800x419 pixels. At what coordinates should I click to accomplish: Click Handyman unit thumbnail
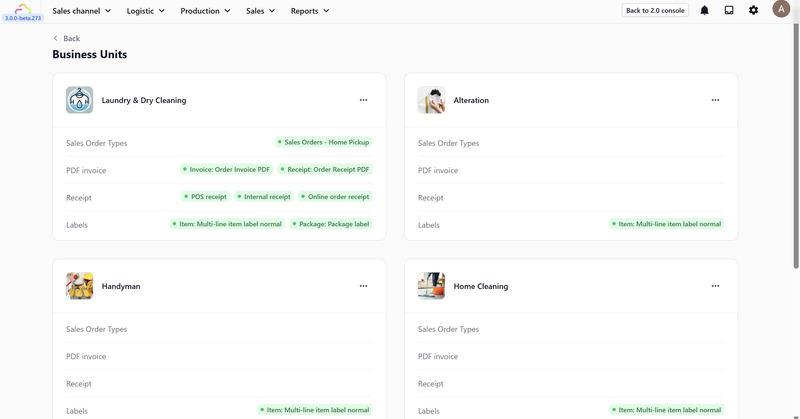80,286
